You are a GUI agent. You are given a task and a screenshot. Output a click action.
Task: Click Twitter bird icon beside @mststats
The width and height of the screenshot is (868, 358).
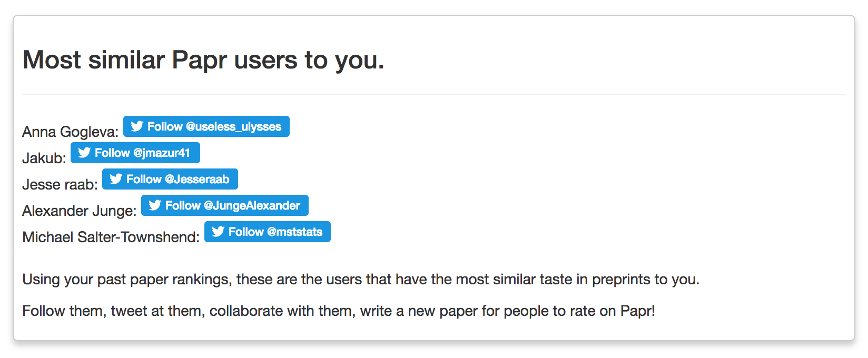(x=218, y=232)
